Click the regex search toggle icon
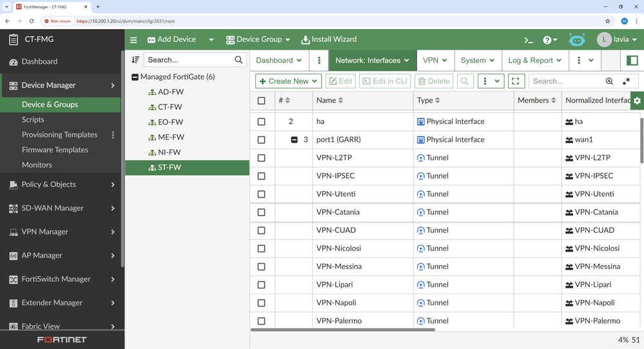Viewport: 644px width, 349px height. pos(626,81)
